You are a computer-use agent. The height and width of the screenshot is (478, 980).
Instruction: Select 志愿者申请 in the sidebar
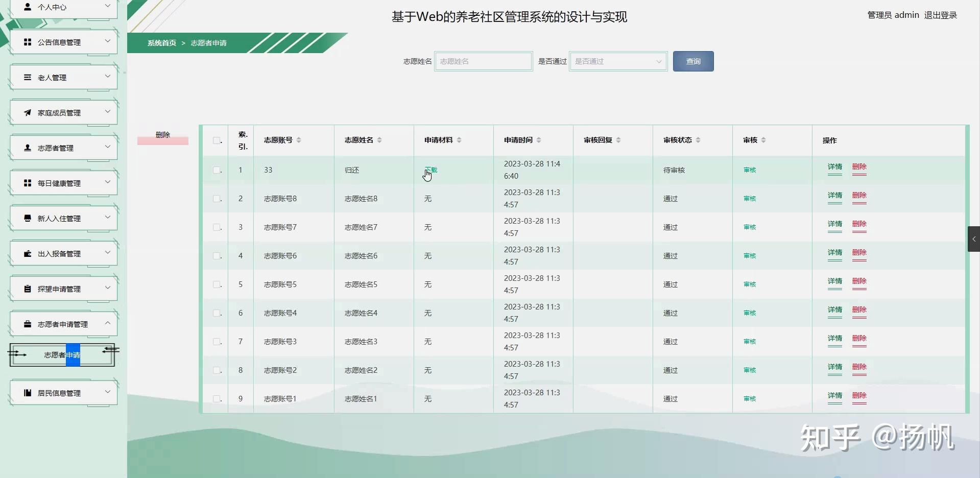(x=62, y=355)
